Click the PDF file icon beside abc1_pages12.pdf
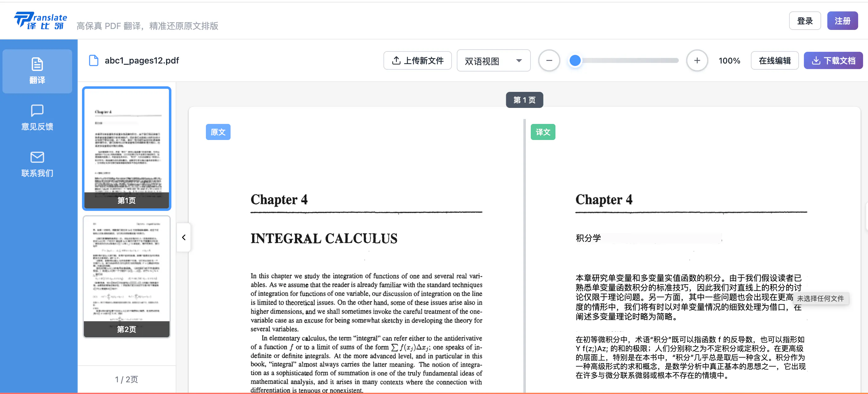This screenshot has height=394, width=868. coord(93,61)
